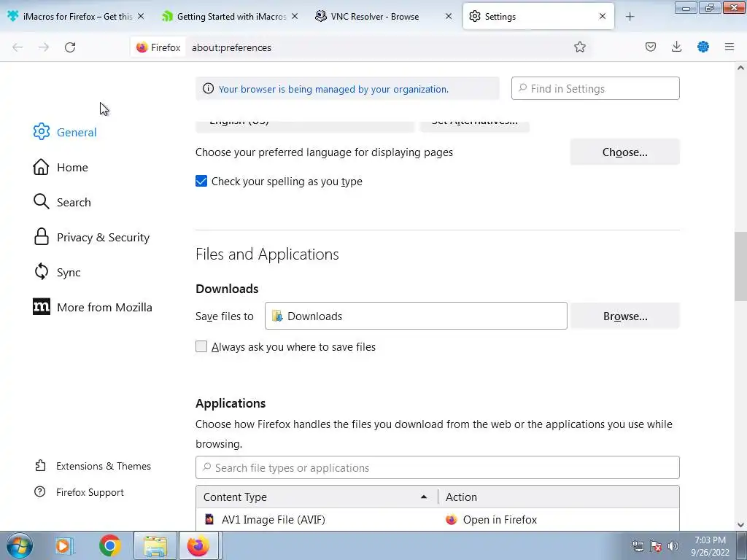Open More from Mozilla category

click(93, 307)
